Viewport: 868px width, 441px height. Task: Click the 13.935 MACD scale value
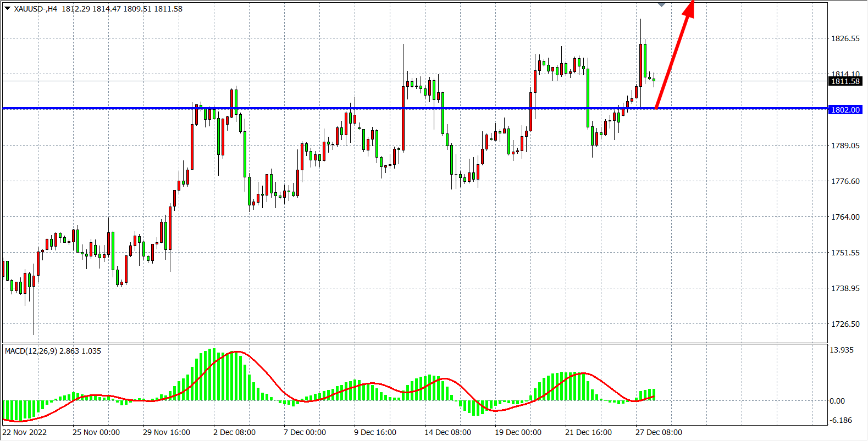pos(842,350)
